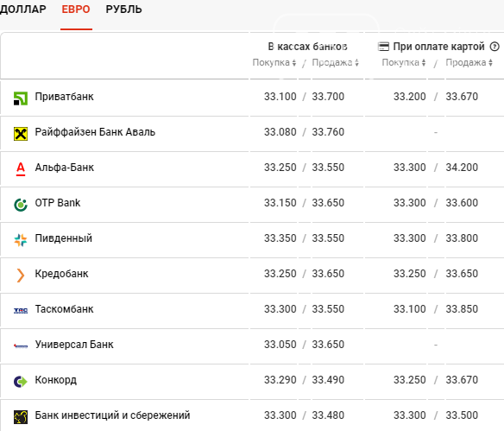Click the OTP Bank green logo icon

pos(21,205)
